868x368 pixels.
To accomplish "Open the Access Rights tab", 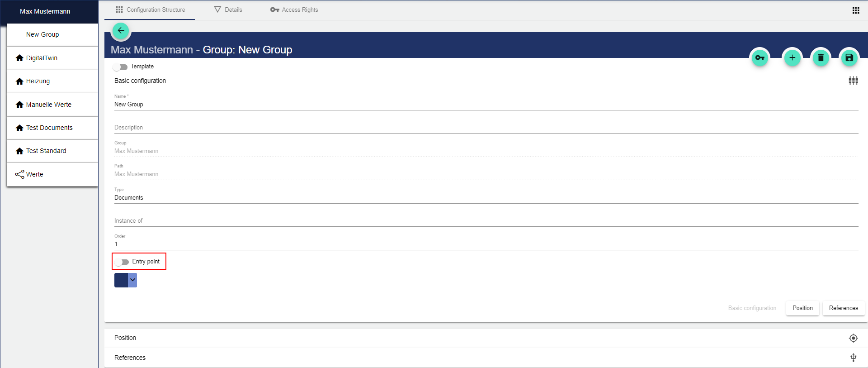I will [x=294, y=10].
